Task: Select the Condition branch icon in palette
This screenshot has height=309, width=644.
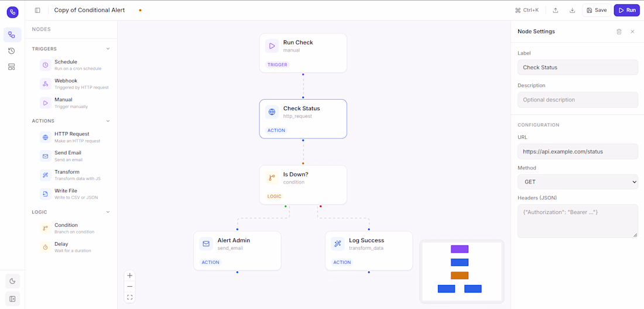Action: coord(46,228)
